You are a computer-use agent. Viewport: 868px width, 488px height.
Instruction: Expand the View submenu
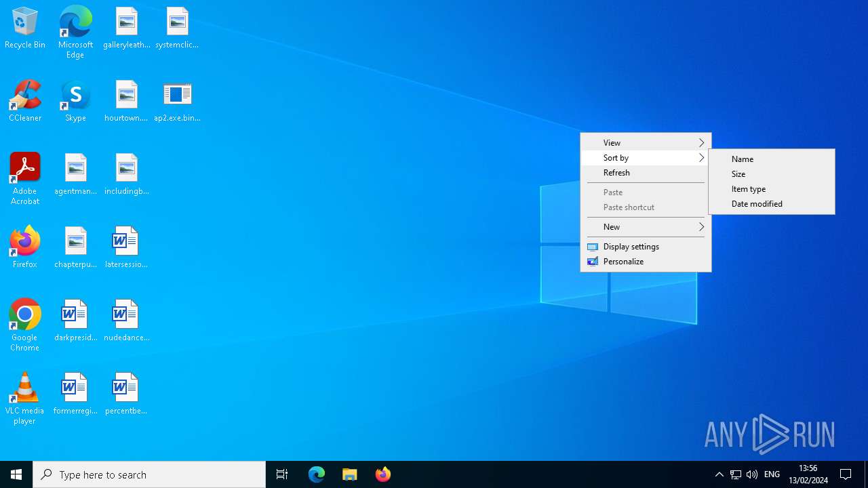point(646,143)
